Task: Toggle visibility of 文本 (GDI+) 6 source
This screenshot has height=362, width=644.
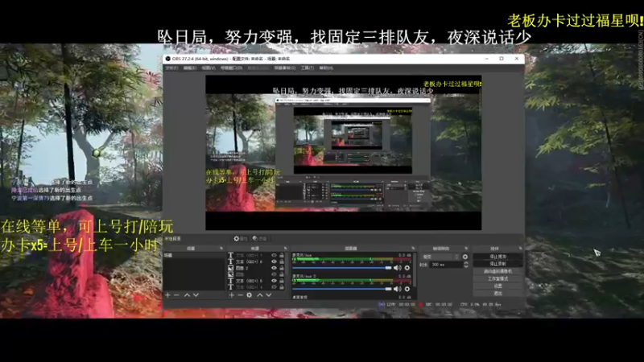Action: point(274,261)
